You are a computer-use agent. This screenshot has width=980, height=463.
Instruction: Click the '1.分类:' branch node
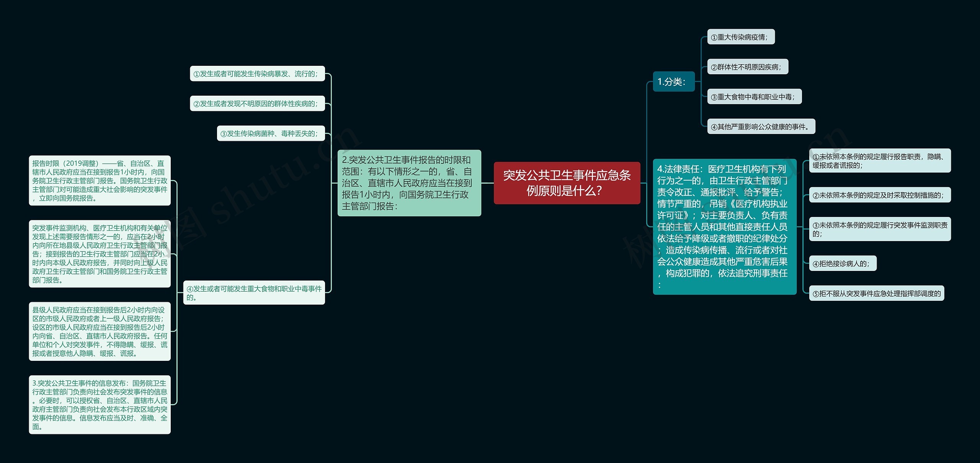(673, 82)
